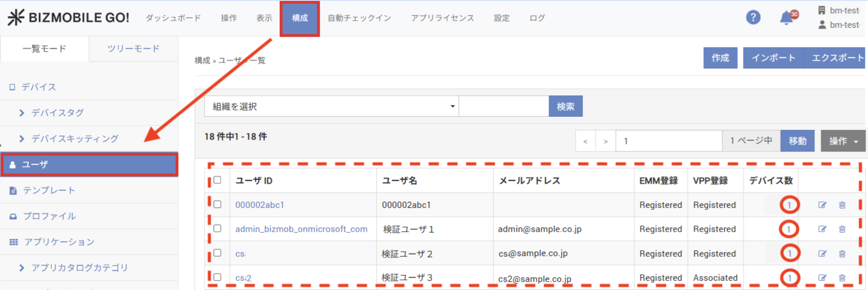
Task: Click the 作成 button
Action: coord(720,58)
